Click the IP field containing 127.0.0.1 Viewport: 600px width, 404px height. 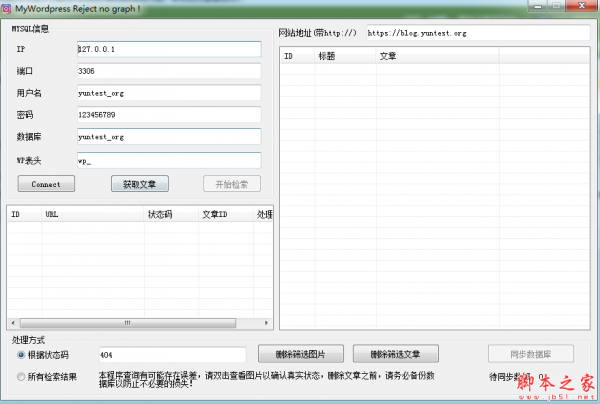[x=169, y=49]
